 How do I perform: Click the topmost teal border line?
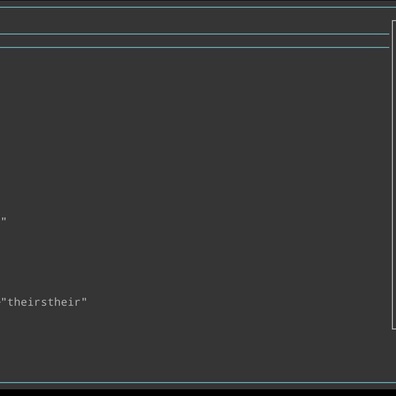pos(198,7)
